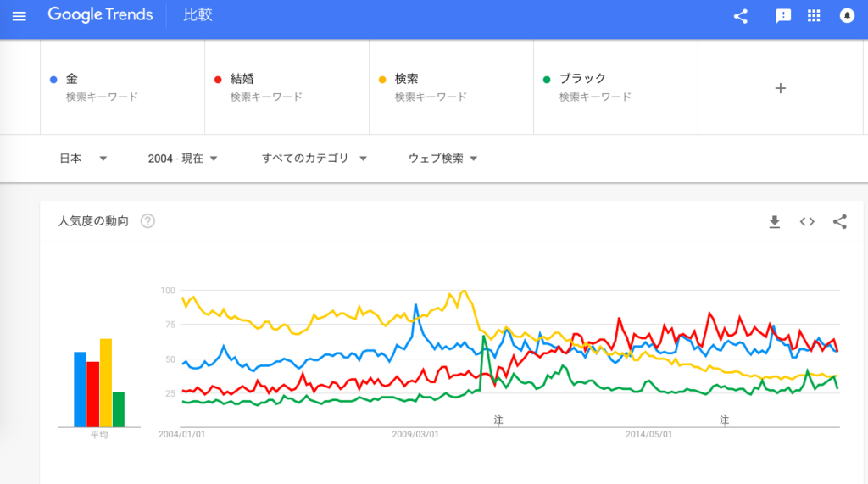Open the account notifications avatar
The width and height of the screenshot is (868, 484).
pyautogui.click(x=847, y=15)
